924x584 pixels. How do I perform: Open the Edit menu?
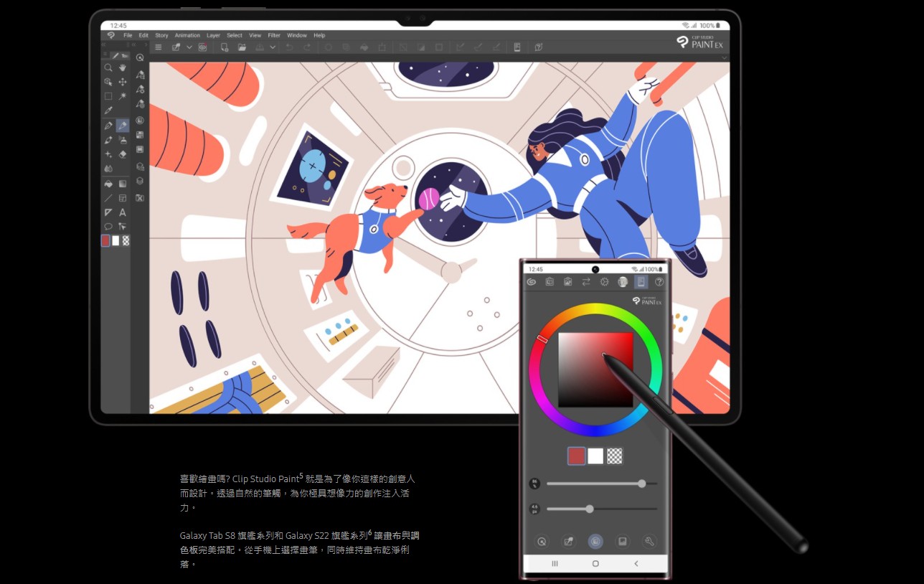click(143, 35)
